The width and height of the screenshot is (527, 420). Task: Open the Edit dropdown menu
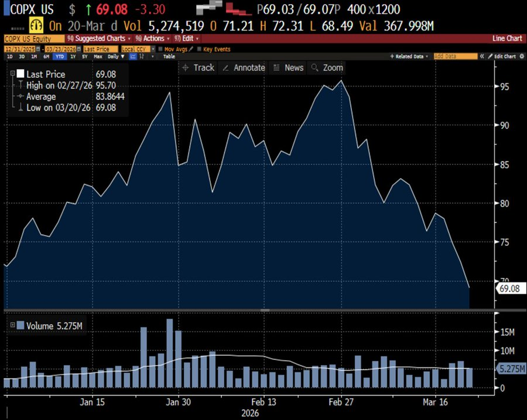(x=187, y=38)
